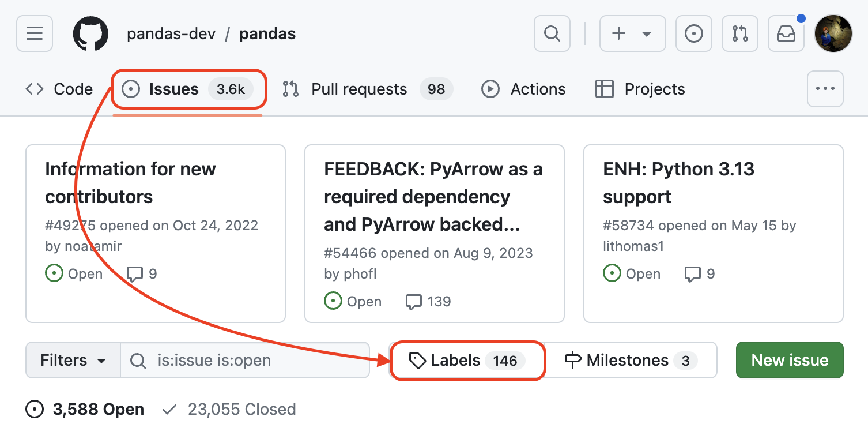Open the user avatar menu
868x435 pixels.
click(x=833, y=33)
